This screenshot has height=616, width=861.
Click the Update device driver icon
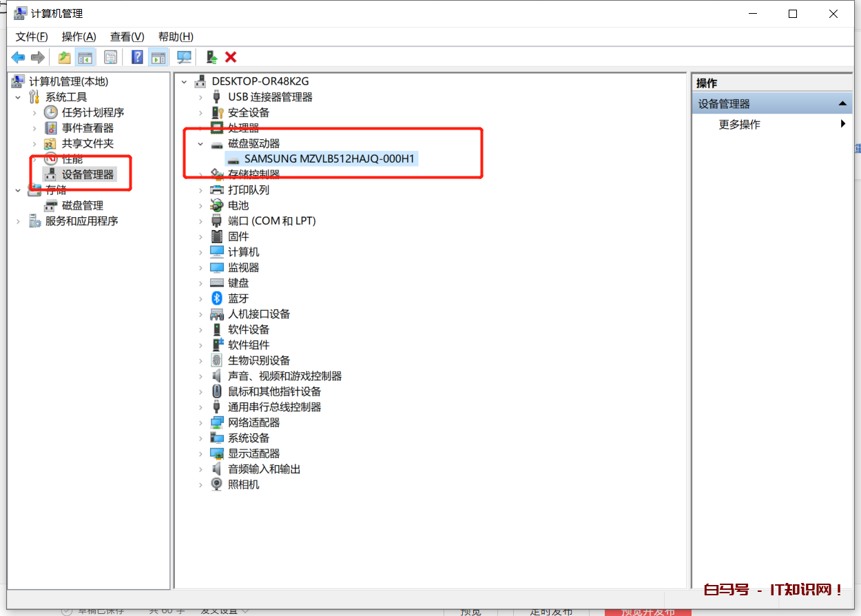(x=211, y=57)
